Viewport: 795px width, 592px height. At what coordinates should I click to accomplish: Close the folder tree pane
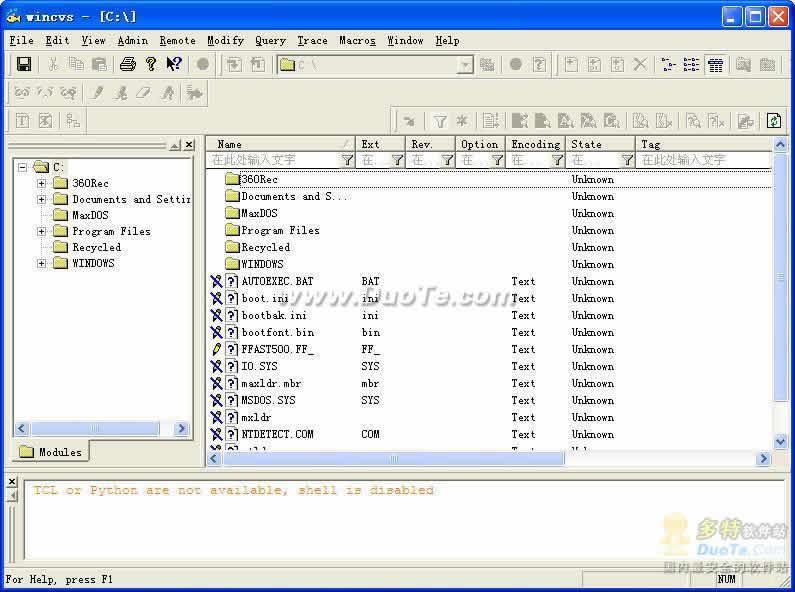click(189, 145)
